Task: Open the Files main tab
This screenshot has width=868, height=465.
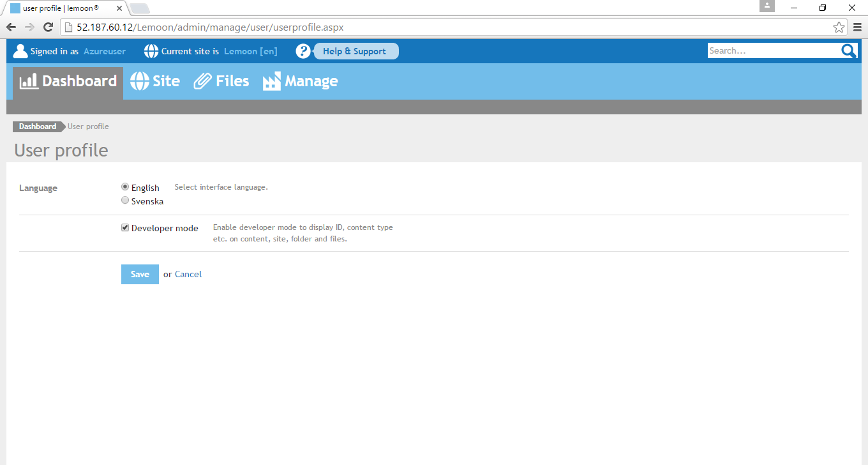Action: (221, 81)
